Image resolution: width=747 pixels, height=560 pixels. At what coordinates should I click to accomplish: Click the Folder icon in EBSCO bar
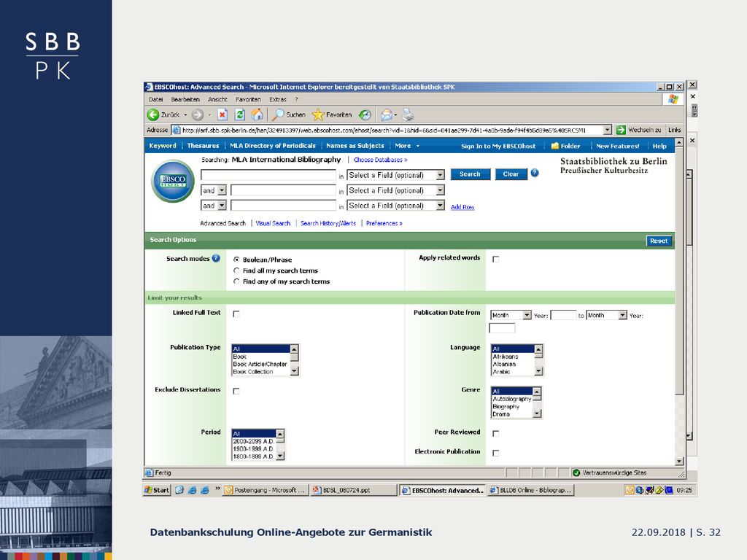point(554,146)
